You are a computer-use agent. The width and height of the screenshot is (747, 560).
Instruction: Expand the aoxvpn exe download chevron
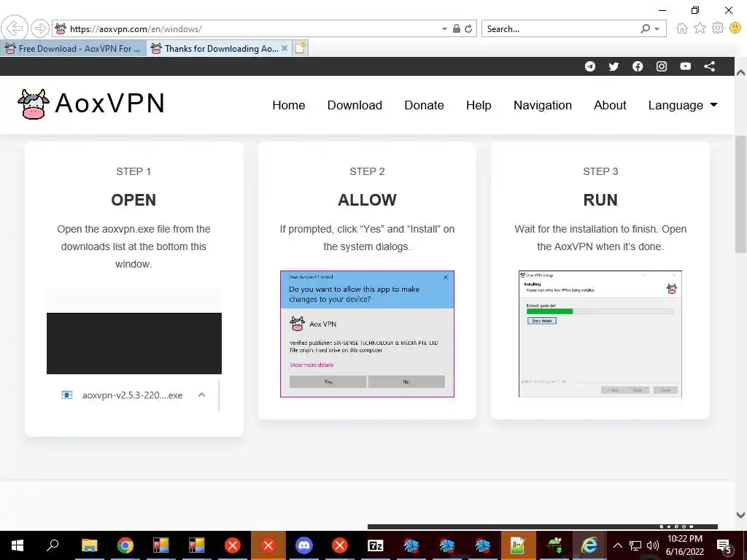point(201,394)
